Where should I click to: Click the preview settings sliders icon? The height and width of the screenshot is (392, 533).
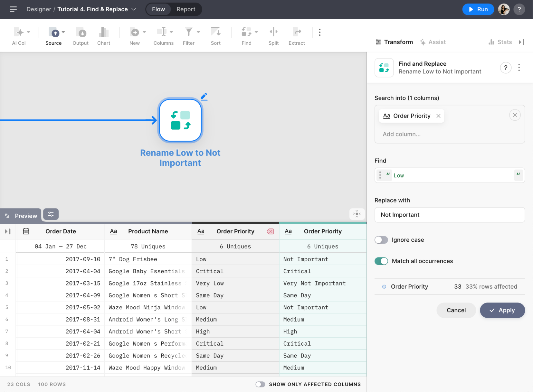pyautogui.click(x=51, y=214)
